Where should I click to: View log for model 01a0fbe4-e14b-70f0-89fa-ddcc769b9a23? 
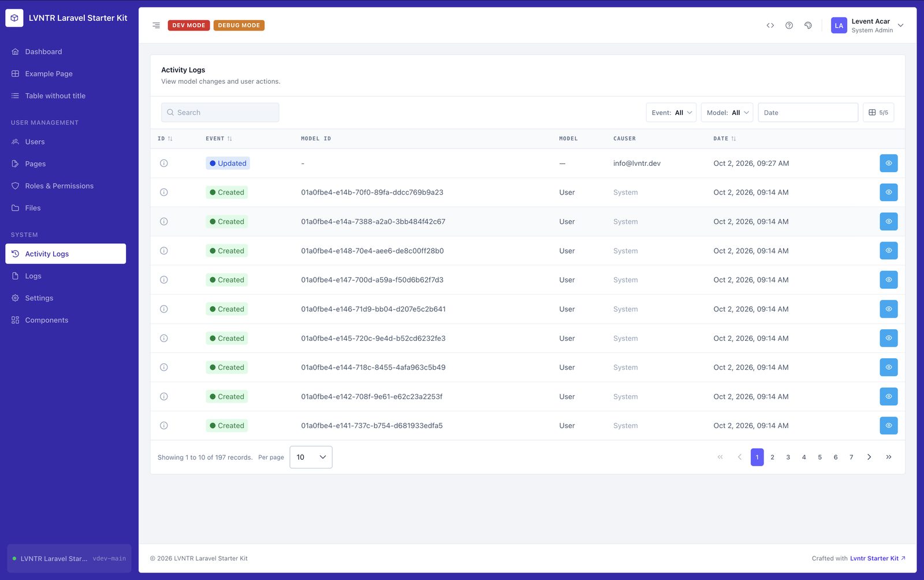pos(888,192)
